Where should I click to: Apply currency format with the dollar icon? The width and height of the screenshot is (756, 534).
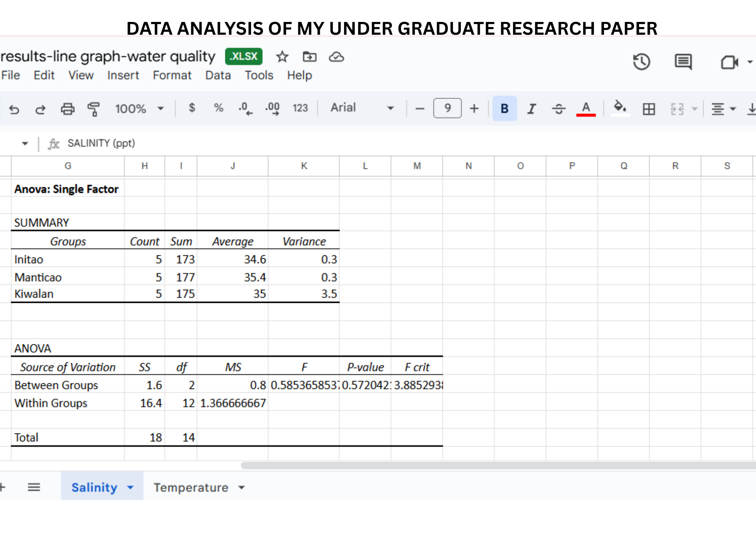point(192,108)
